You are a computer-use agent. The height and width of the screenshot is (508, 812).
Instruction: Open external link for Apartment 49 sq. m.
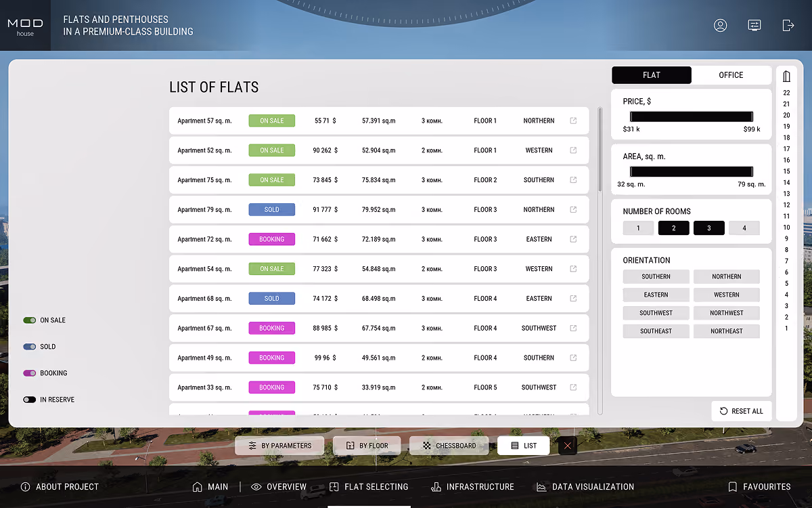[x=573, y=358]
